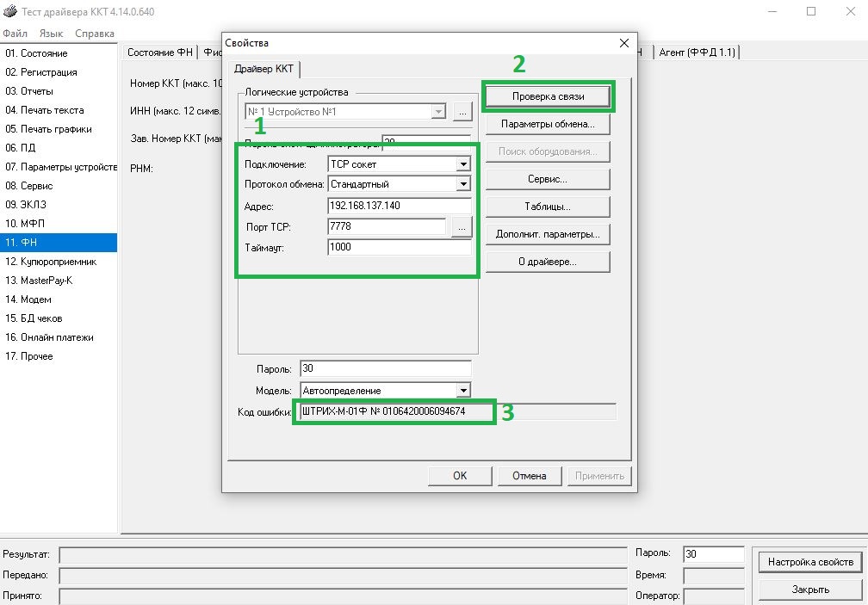Select the Драйвер ККТ tab
868x605 pixels.
pos(262,69)
